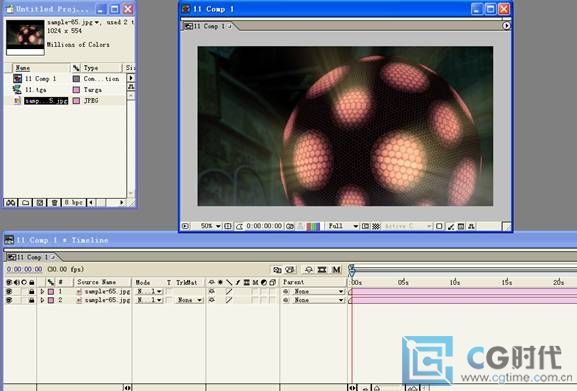Click the 8 bpc color depth button
577x391 pixels.
coord(74,203)
